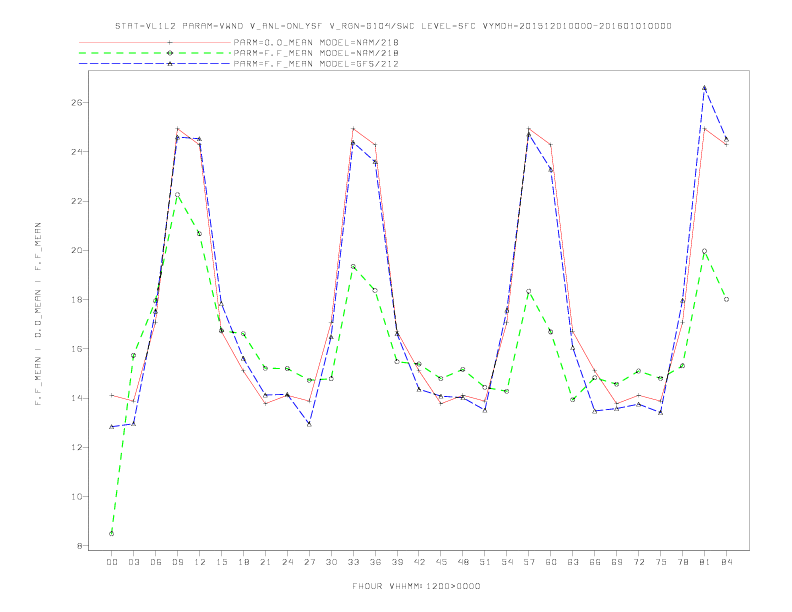The width and height of the screenshot is (792, 612).
Task: Click the chart title starting with STAT=VL1L2
Action: coord(393,26)
